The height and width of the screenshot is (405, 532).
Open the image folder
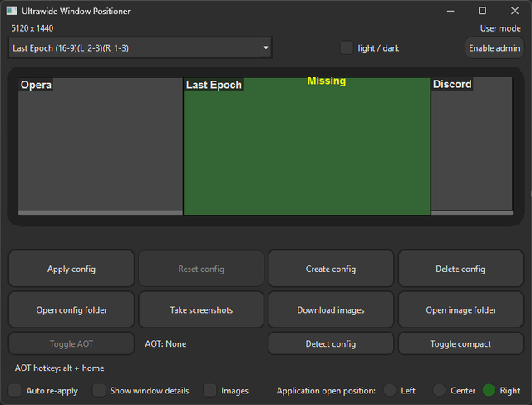pyautogui.click(x=461, y=309)
